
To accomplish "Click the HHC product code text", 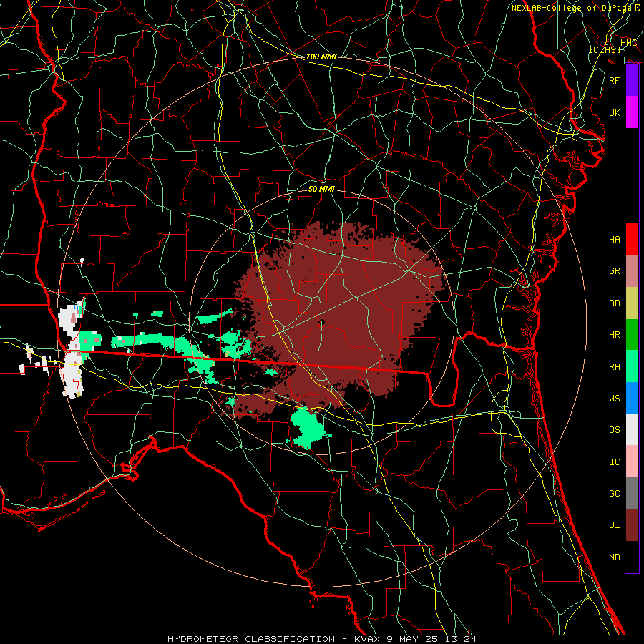I will pos(628,43).
